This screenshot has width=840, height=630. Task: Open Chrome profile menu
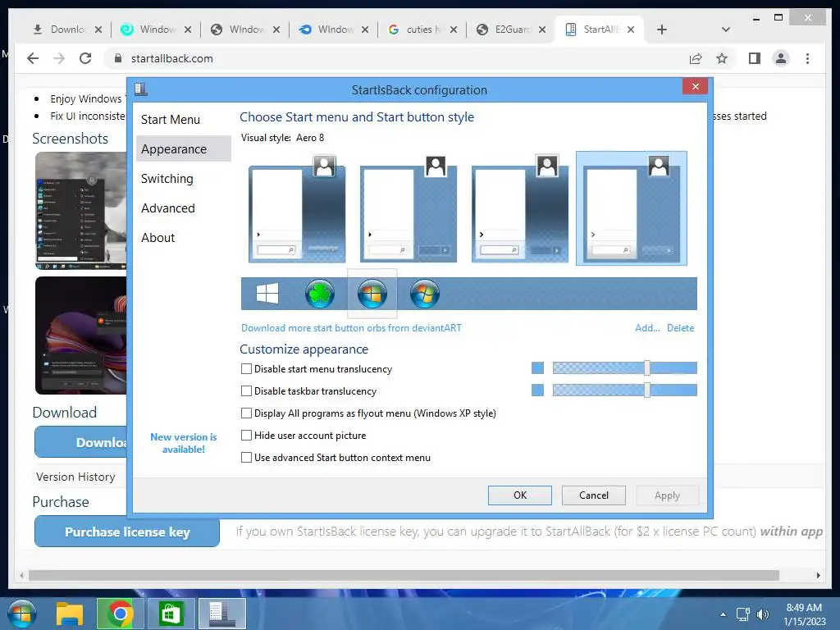click(781, 58)
